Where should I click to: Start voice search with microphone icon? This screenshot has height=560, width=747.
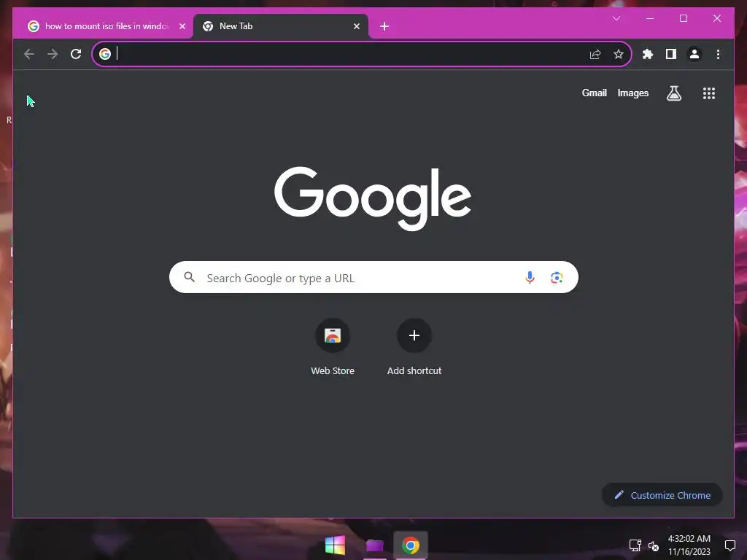pyautogui.click(x=530, y=278)
